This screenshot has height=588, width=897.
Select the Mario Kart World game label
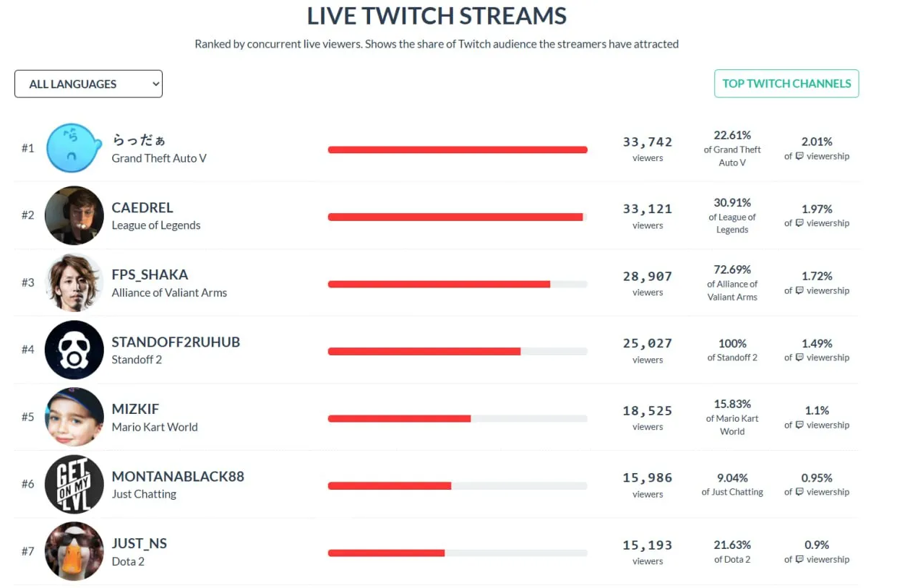(155, 427)
